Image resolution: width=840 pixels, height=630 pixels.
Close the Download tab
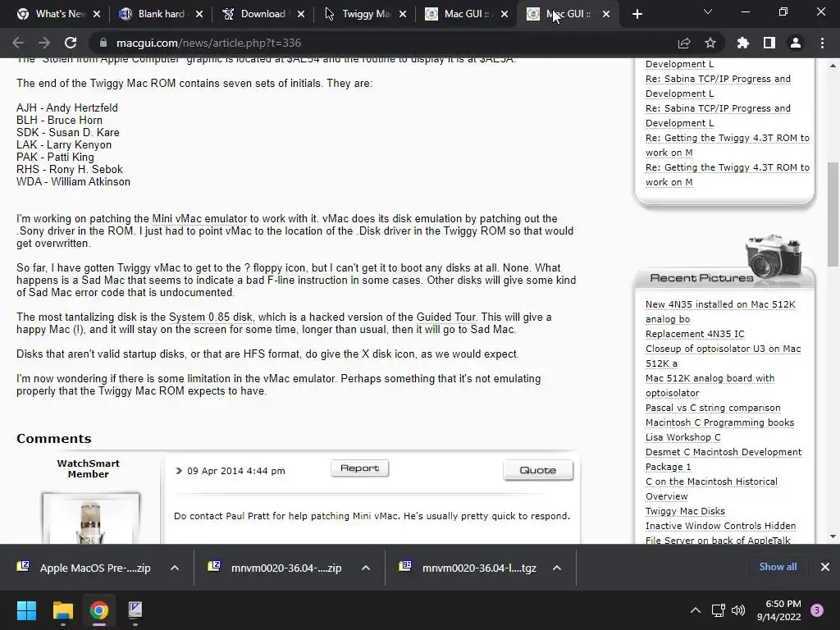[301, 14]
